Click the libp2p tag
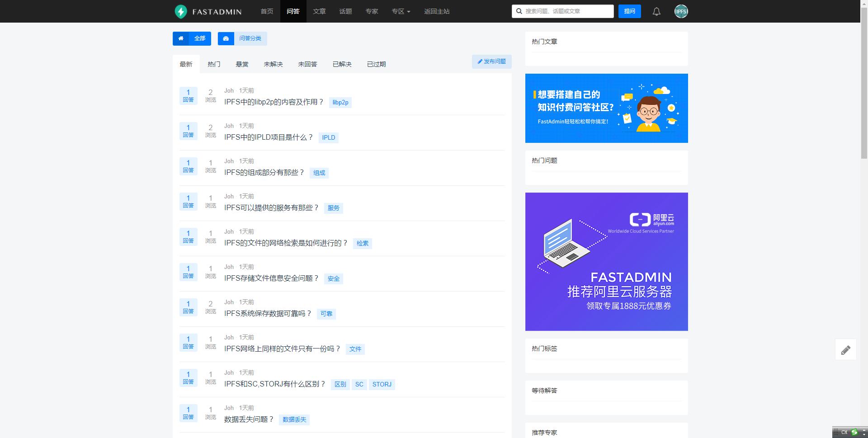The height and width of the screenshot is (438, 868). coord(340,103)
